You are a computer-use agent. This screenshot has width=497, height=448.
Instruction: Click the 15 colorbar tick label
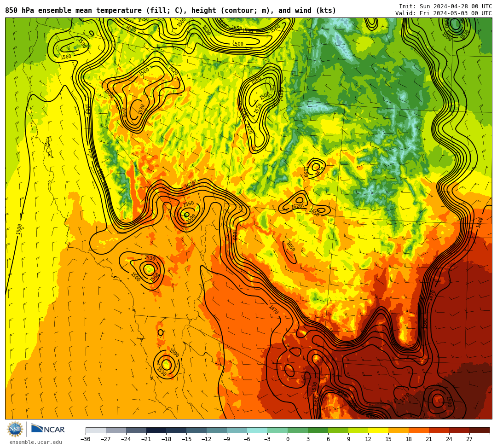(x=388, y=439)
